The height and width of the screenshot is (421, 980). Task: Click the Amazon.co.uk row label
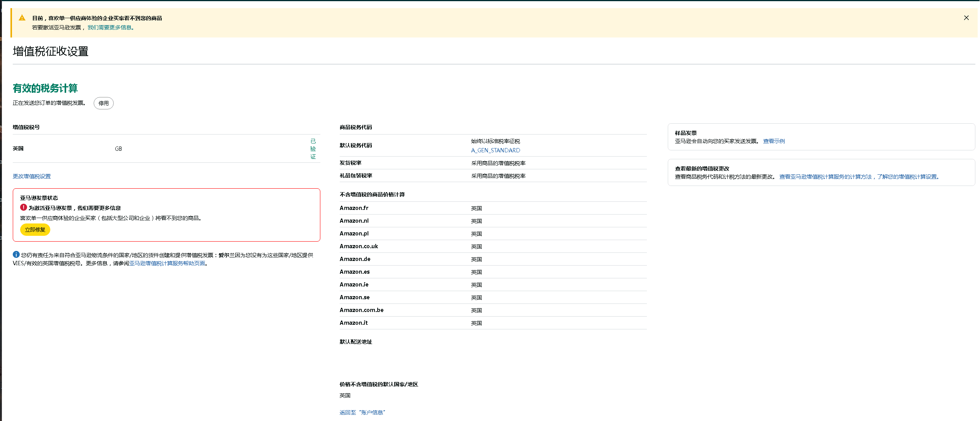(359, 246)
